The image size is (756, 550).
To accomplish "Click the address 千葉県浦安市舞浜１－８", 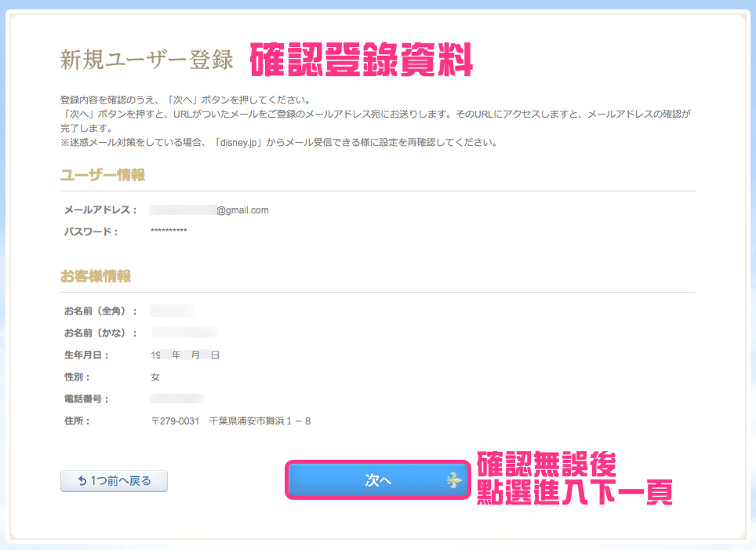I will tap(260, 421).
